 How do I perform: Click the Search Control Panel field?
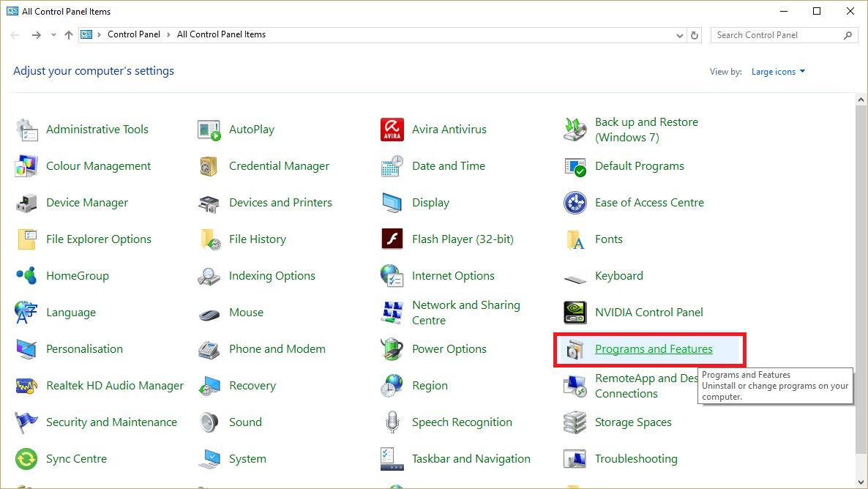pyautogui.click(x=785, y=35)
